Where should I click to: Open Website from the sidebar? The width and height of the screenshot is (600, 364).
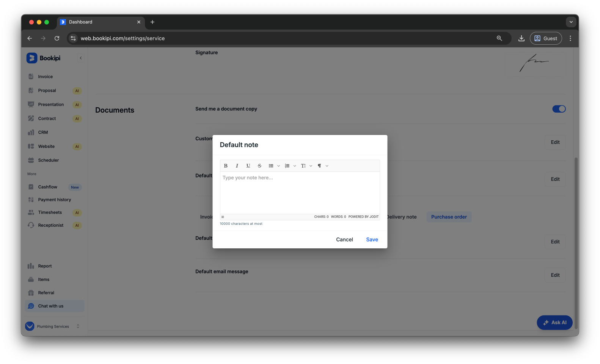coord(55,146)
